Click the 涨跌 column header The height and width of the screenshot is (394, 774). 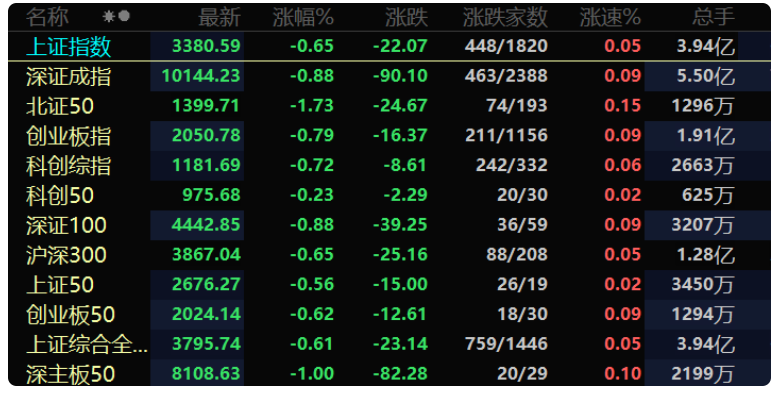click(x=407, y=17)
